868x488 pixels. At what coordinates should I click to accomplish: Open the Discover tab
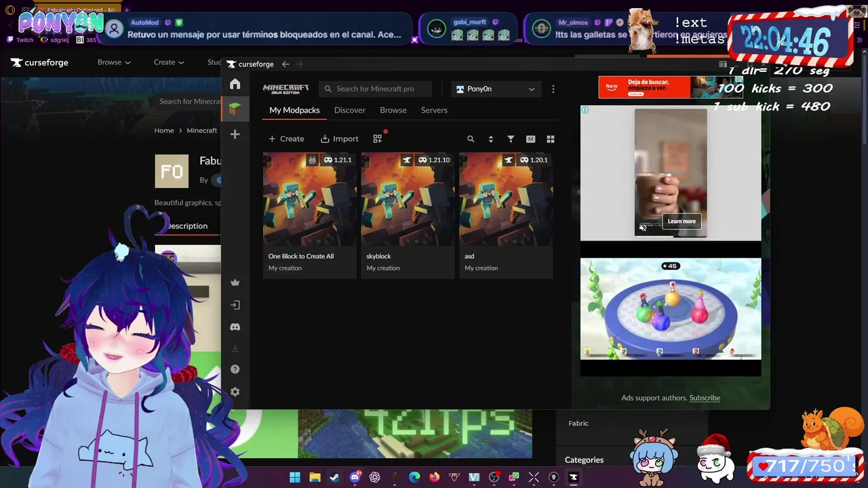click(x=350, y=110)
